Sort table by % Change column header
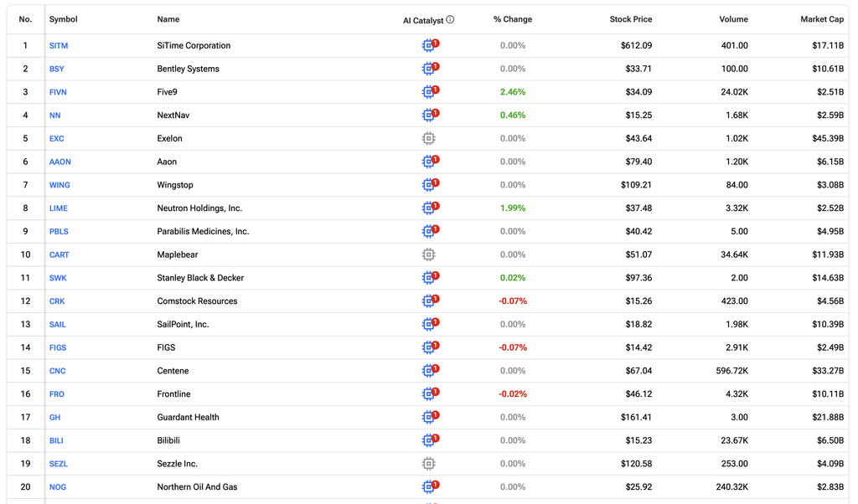 click(x=513, y=19)
